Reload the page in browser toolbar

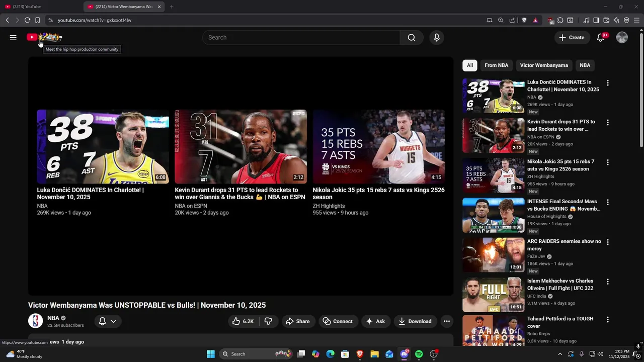pyautogui.click(x=27, y=20)
